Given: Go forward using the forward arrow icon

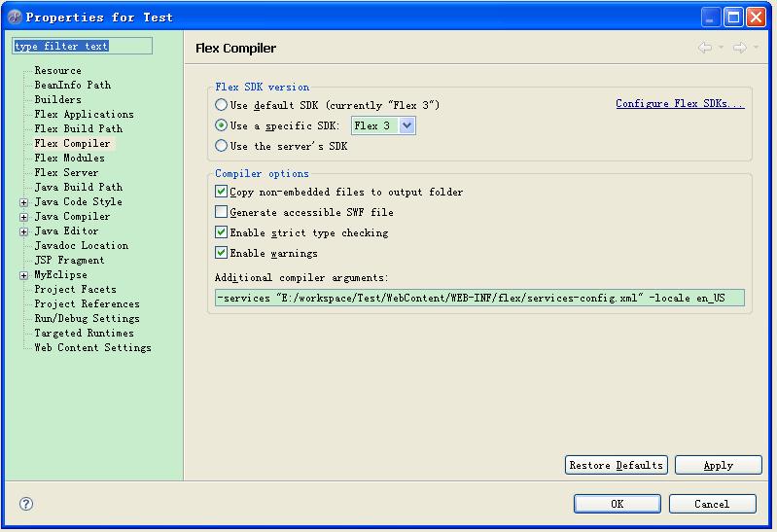Looking at the screenshot, I should point(740,48).
